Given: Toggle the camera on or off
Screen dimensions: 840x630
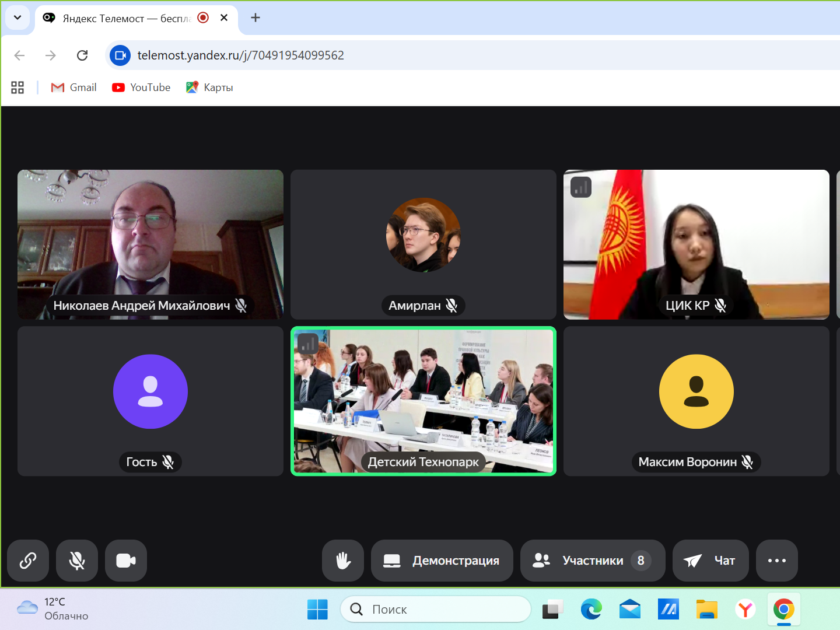Looking at the screenshot, I should pyautogui.click(x=126, y=561).
